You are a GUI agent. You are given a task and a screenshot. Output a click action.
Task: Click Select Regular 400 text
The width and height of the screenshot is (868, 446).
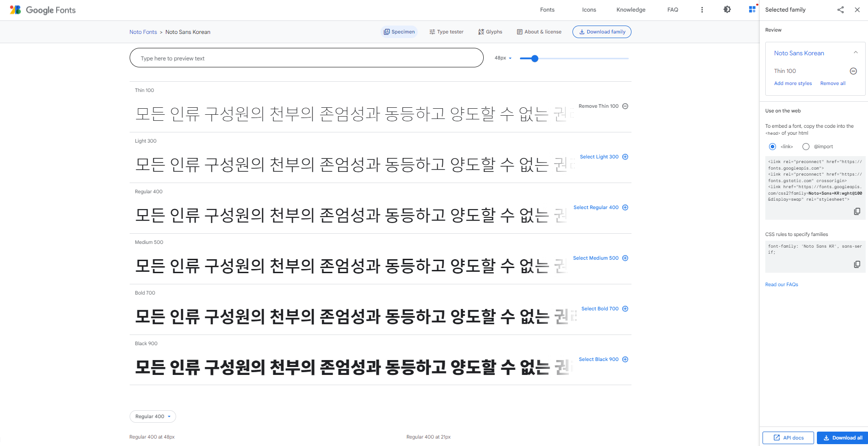click(x=596, y=207)
